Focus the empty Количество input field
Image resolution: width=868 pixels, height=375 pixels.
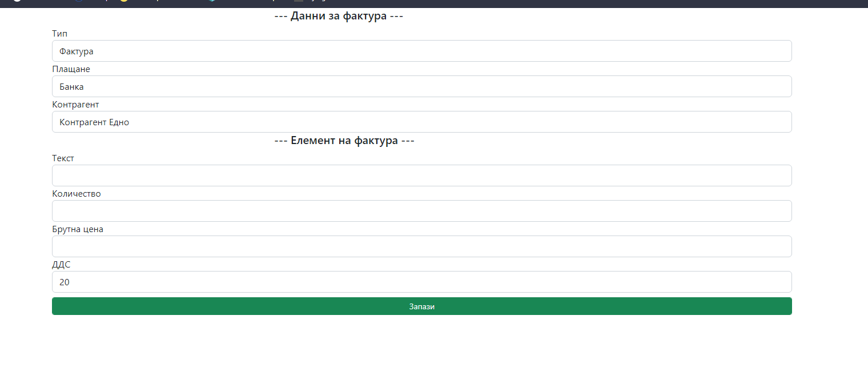(421, 211)
